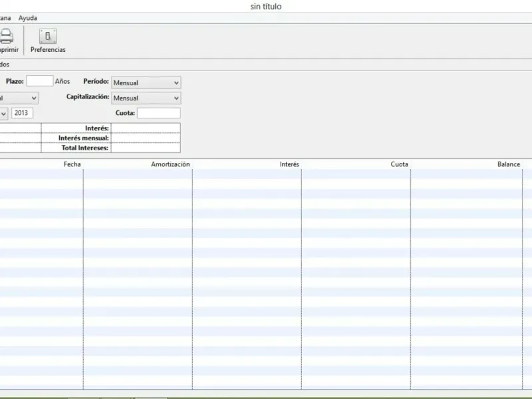
Task: Open the partially visible dropdown below Plazo
Action: 19,98
